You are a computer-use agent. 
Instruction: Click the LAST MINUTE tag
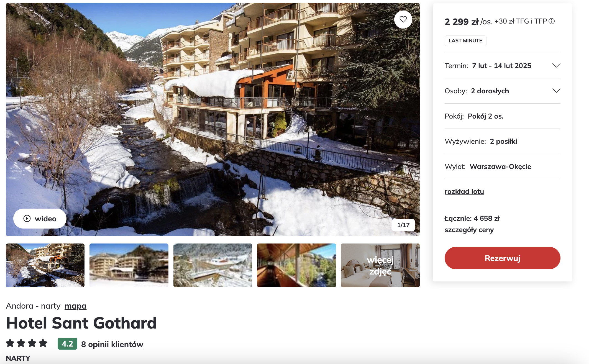465,41
